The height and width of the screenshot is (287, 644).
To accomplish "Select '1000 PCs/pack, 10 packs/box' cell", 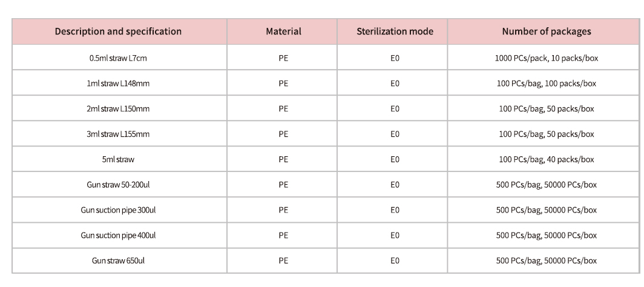I will coord(546,58).
